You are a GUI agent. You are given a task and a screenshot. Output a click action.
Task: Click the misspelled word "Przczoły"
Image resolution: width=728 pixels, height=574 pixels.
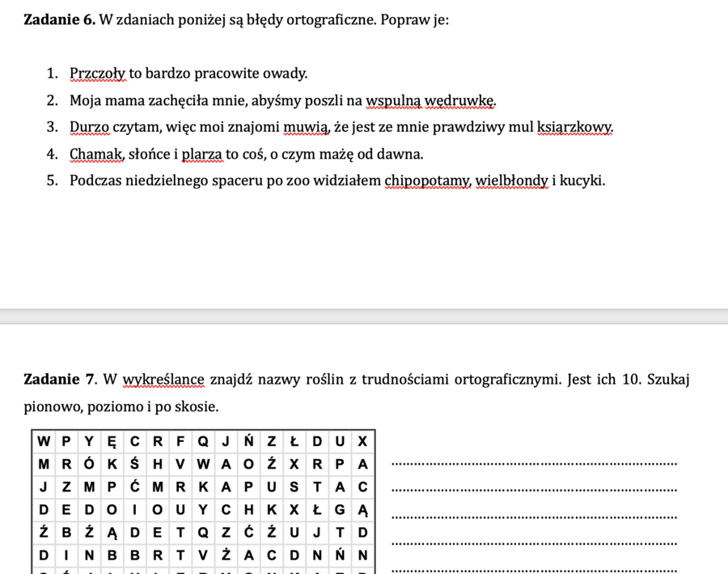[x=98, y=74]
